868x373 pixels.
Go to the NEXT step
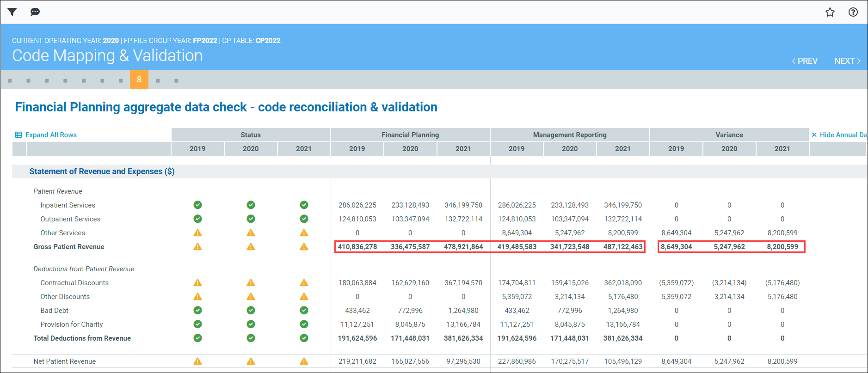point(847,61)
